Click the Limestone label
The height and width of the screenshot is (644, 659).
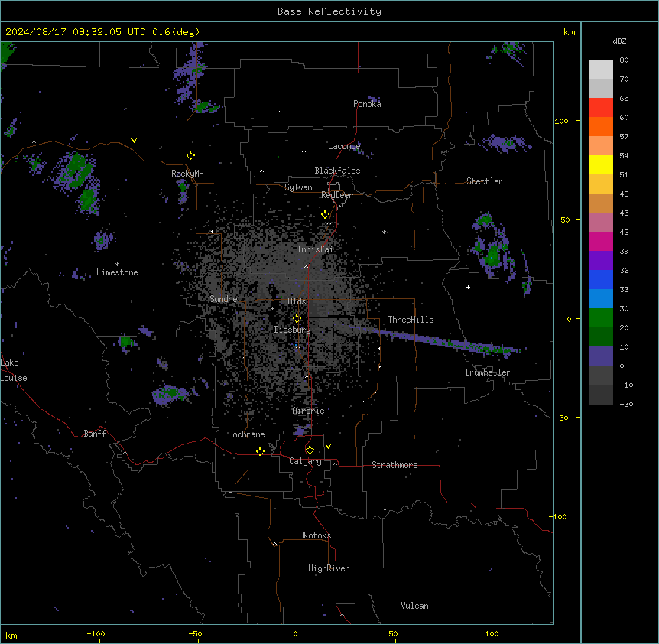click(117, 272)
